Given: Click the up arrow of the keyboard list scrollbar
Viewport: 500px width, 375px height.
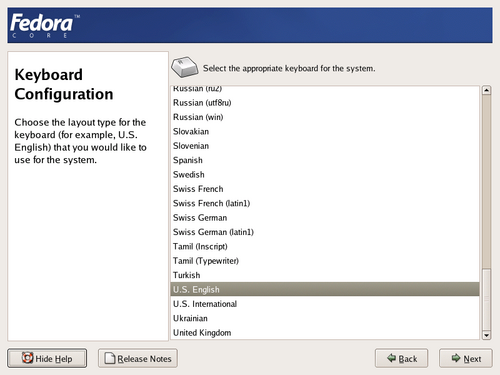Looking at the screenshot, I should click(x=486, y=90).
